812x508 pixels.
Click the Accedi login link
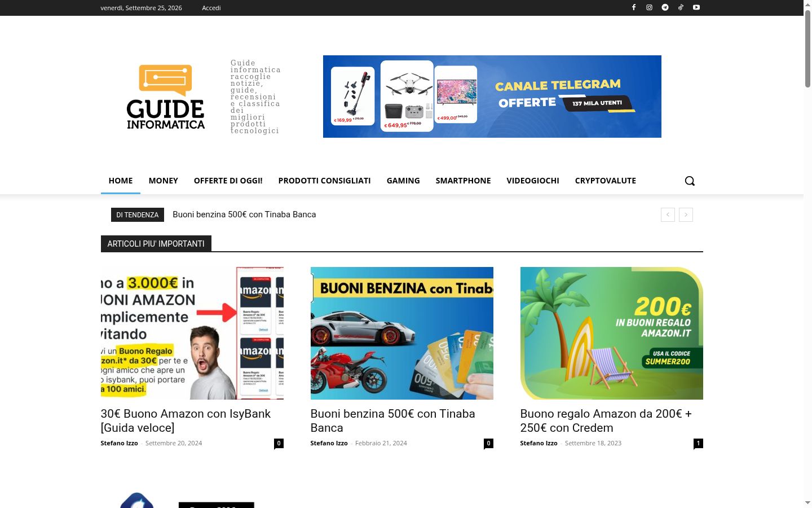tap(211, 8)
